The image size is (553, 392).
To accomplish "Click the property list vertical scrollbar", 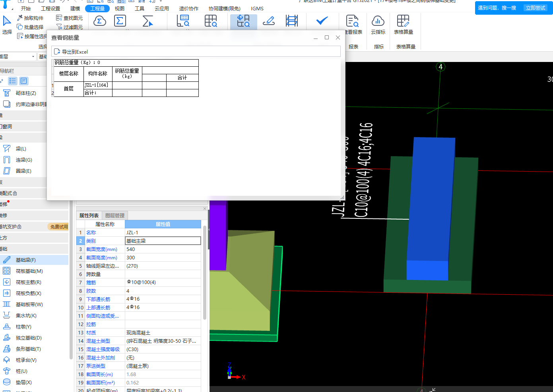I will tap(205, 272).
